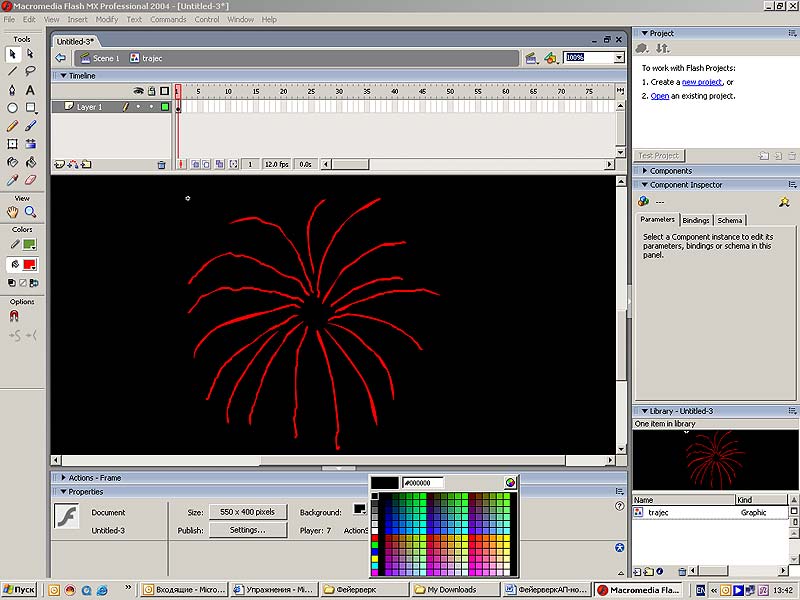
Task: Toggle visibility for all layers (eye icon)
Action: (x=139, y=91)
